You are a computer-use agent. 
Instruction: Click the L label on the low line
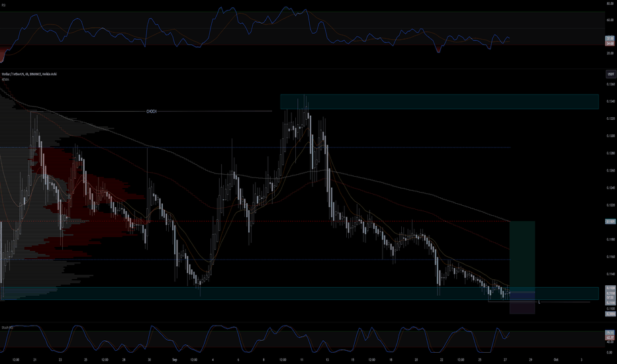pos(539,302)
